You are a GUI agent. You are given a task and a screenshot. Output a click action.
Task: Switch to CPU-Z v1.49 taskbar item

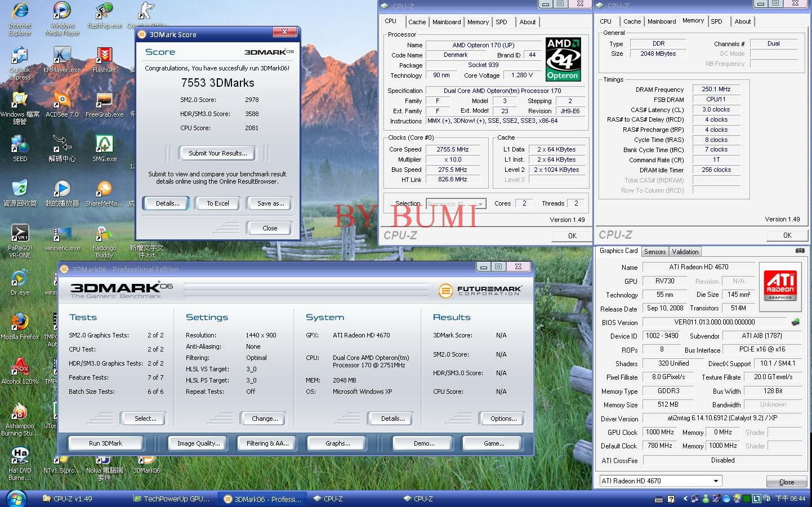coord(82,499)
